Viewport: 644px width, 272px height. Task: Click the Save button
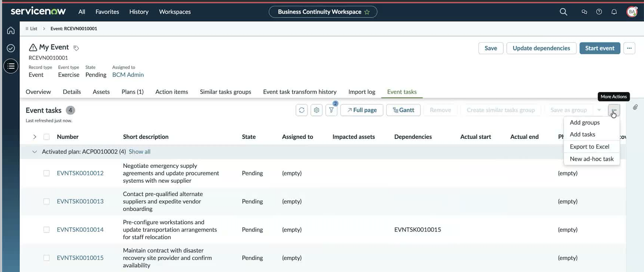point(490,48)
